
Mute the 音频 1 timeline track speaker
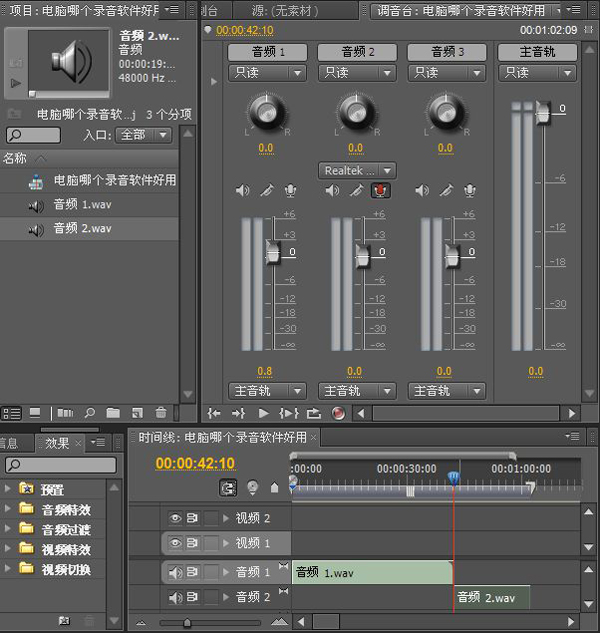pos(175,572)
